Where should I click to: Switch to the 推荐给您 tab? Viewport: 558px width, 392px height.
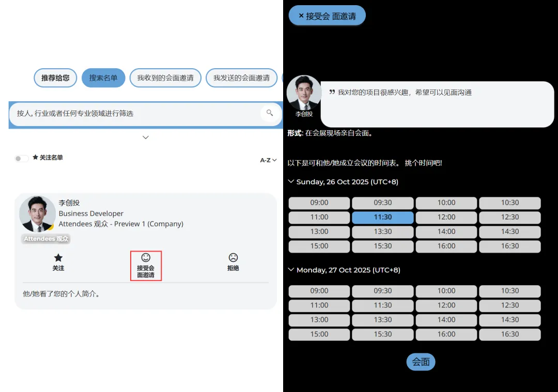click(55, 78)
